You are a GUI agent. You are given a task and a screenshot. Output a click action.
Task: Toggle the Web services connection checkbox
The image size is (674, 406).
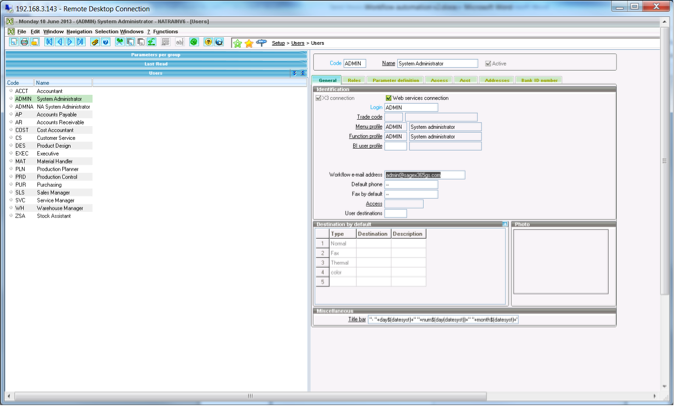tap(389, 98)
